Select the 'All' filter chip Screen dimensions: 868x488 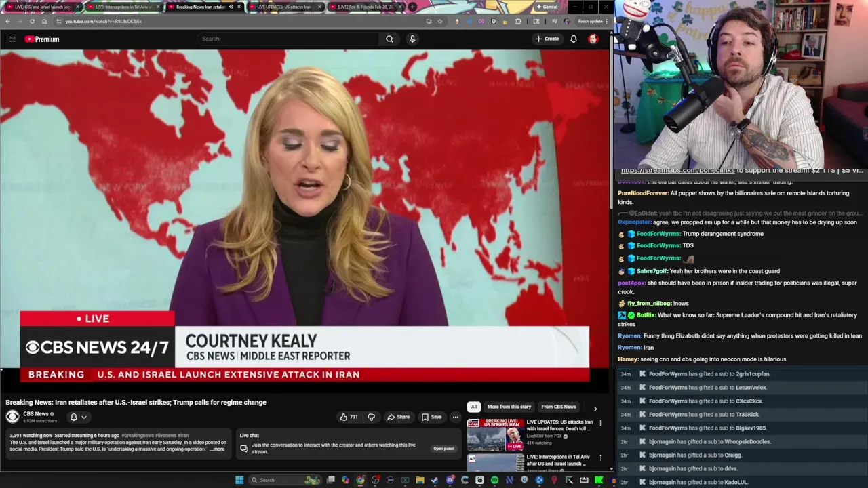(474, 407)
